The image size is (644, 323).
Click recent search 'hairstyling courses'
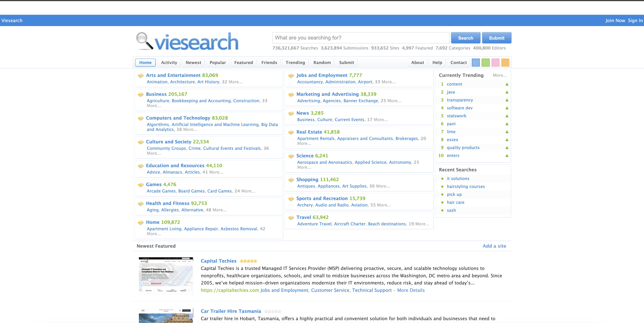[x=465, y=187]
